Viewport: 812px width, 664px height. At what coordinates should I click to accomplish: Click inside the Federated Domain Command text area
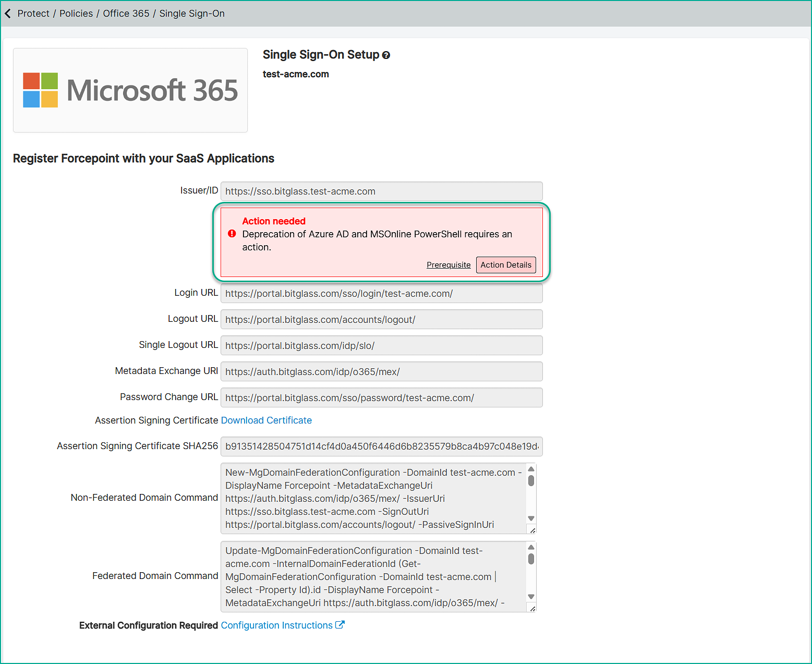click(373, 577)
